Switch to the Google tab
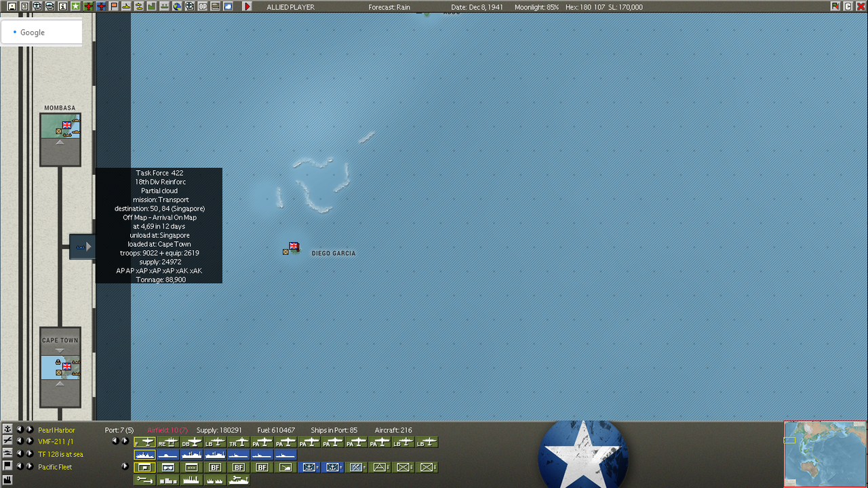This screenshot has height=488, width=868. point(41,33)
